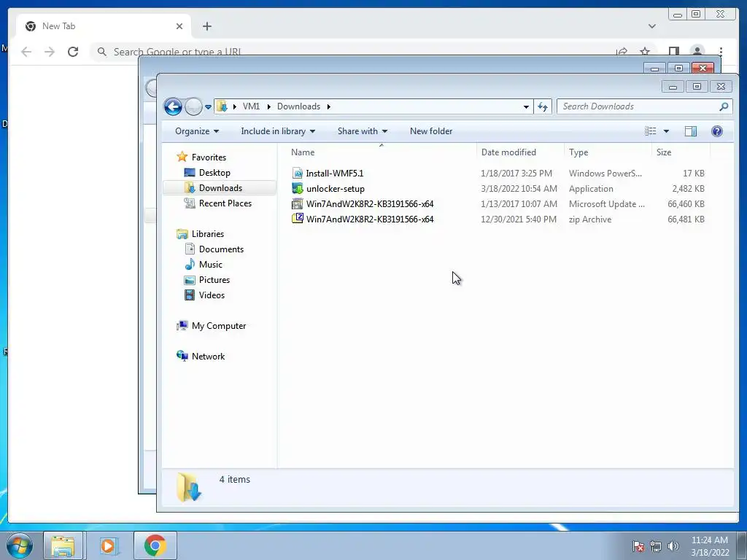This screenshot has width=747, height=560.
Task: Open the view options dropdown arrow
Action: click(x=666, y=131)
